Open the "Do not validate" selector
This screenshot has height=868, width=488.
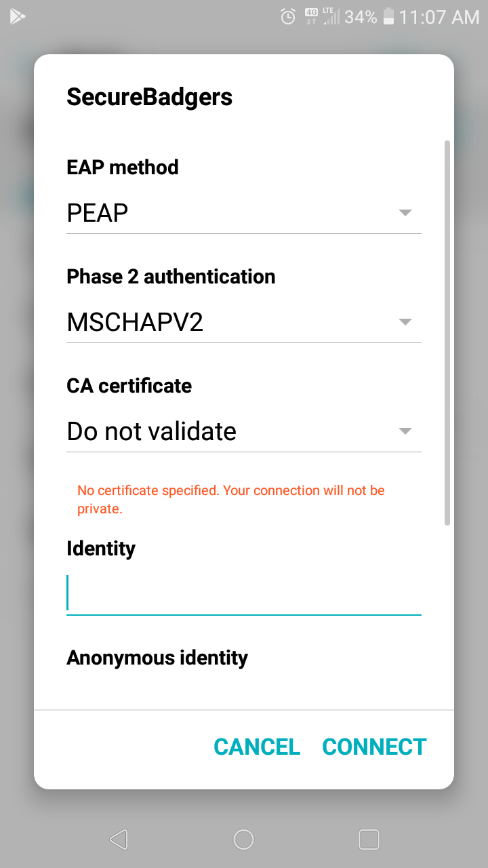[x=230, y=432]
